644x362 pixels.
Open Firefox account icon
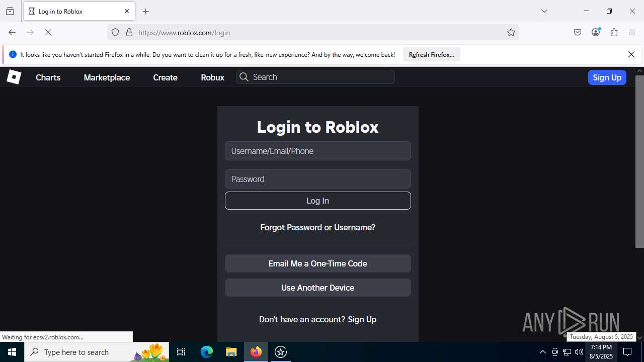pos(596,32)
